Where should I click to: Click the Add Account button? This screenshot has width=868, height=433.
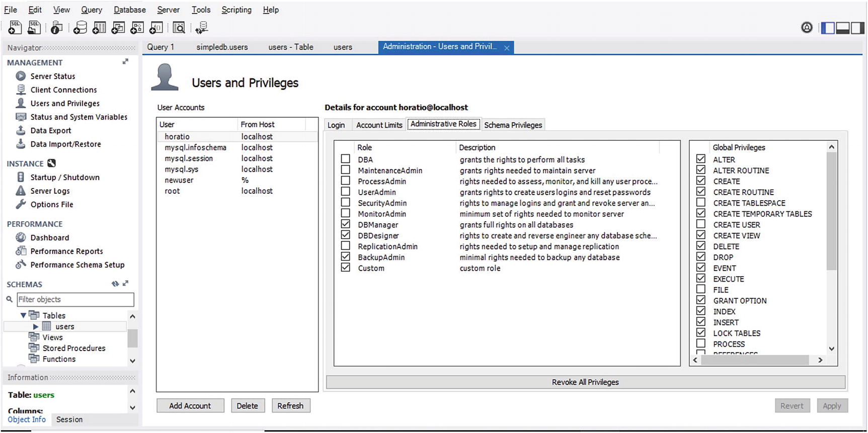coord(190,406)
